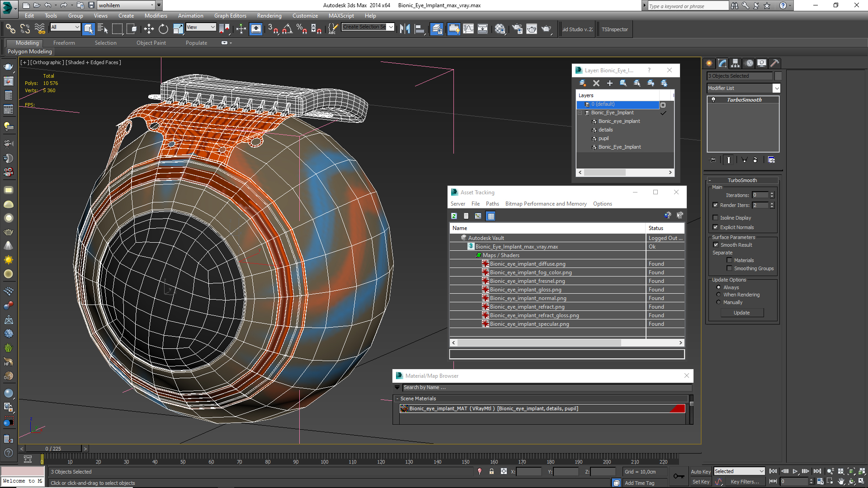Image resolution: width=868 pixels, height=488 pixels.
Task: Toggle the Smooth Result checkbox
Action: point(716,245)
